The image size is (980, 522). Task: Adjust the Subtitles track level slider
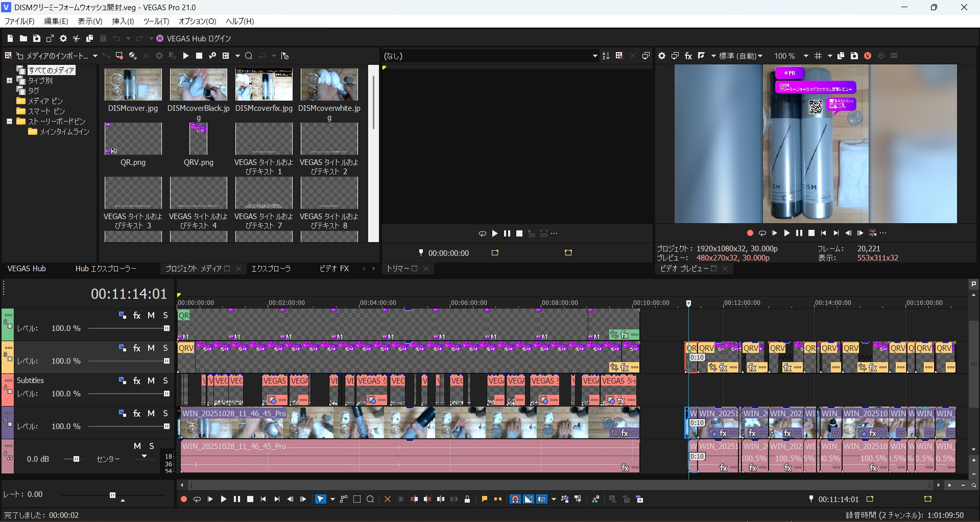coord(166,394)
